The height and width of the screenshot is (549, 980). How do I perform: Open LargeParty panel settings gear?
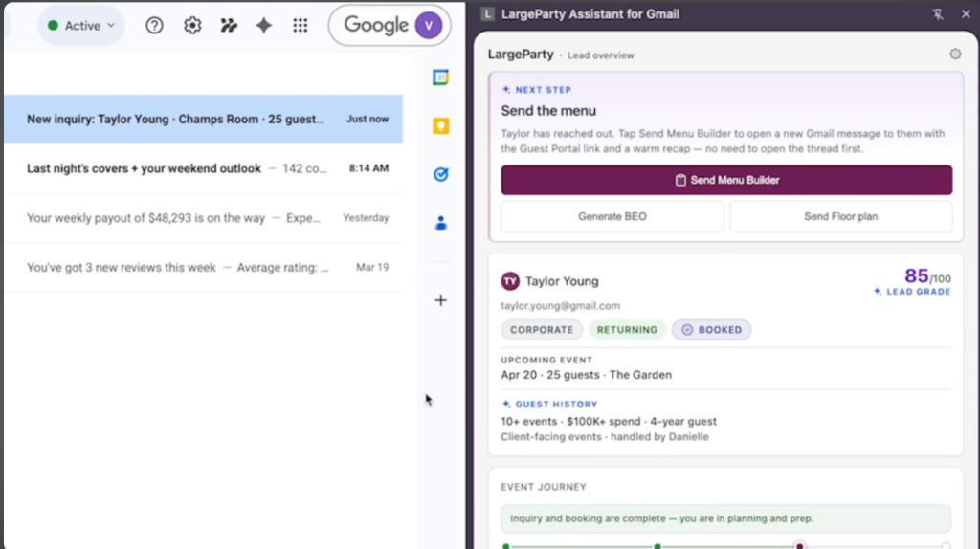click(955, 55)
